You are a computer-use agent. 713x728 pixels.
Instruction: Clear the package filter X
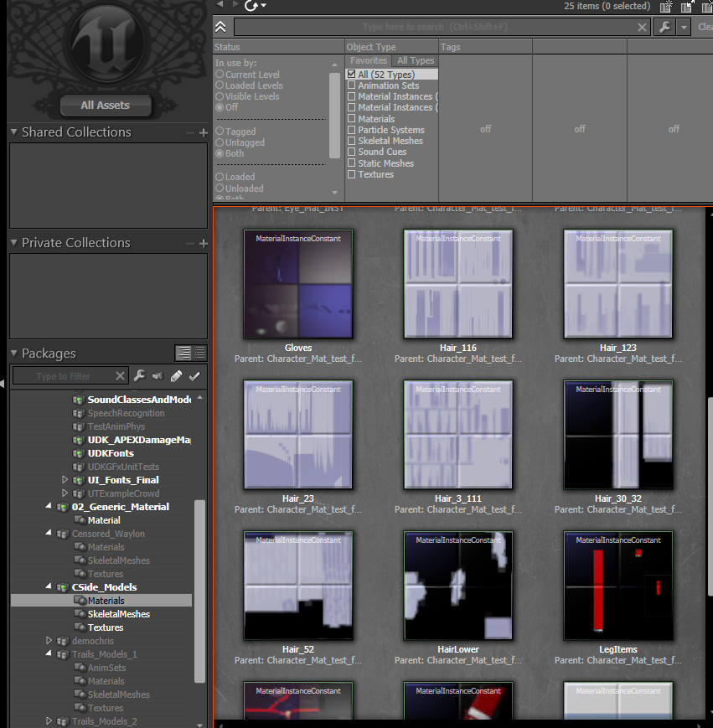[120, 376]
